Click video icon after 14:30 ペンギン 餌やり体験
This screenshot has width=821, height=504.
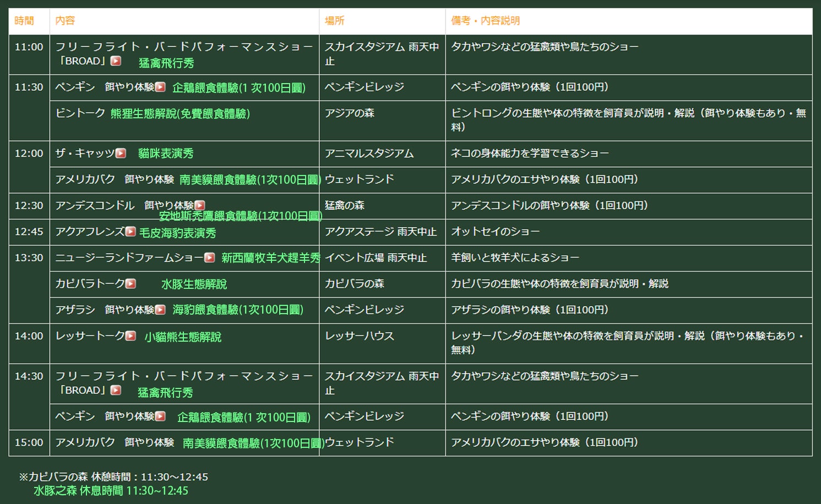tap(160, 417)
